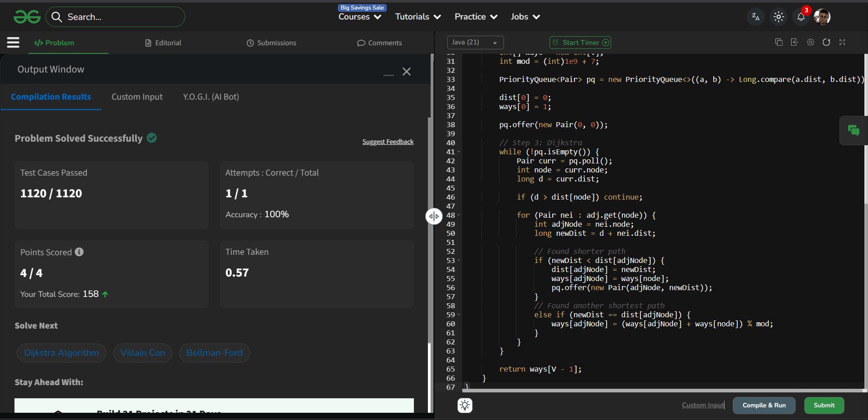The image size is (868, 420).
Task: Start the timer
Action: coord(580,43)
